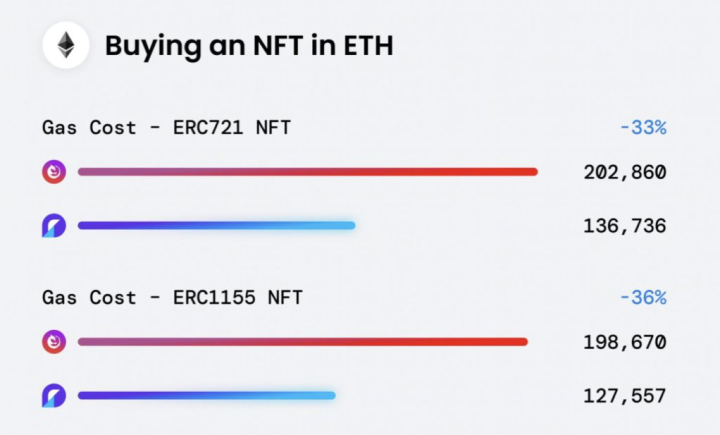Click the word NFT in the title
The width and height of the screenshot is (720, 435).
[x=278, y=45]
